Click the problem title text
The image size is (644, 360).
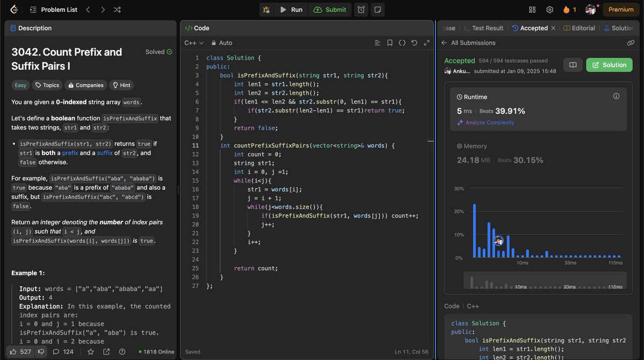click(x=67, y=59)
